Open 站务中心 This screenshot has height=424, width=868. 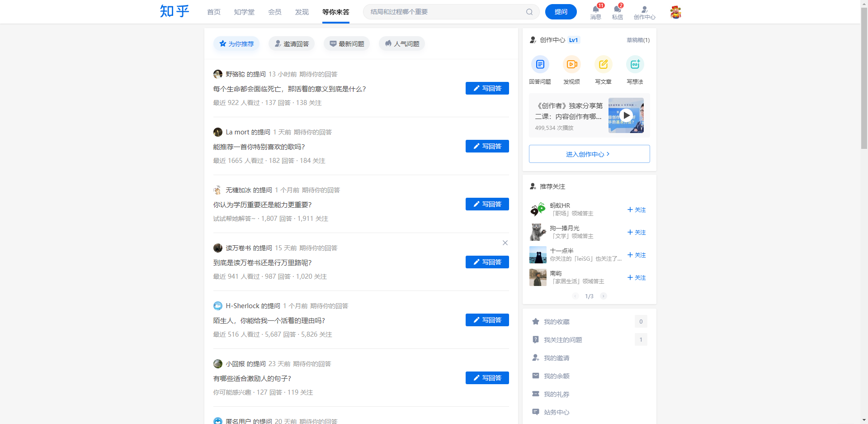(589, 412)
